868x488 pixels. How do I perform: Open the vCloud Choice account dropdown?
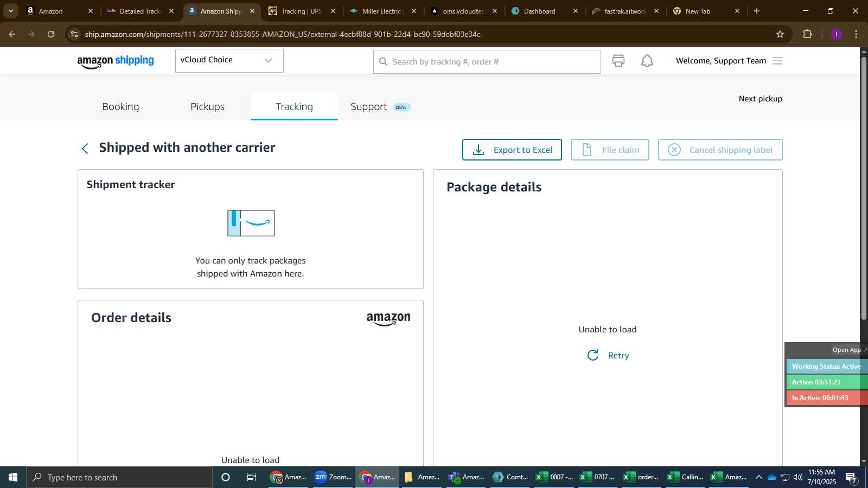(229, 60)
